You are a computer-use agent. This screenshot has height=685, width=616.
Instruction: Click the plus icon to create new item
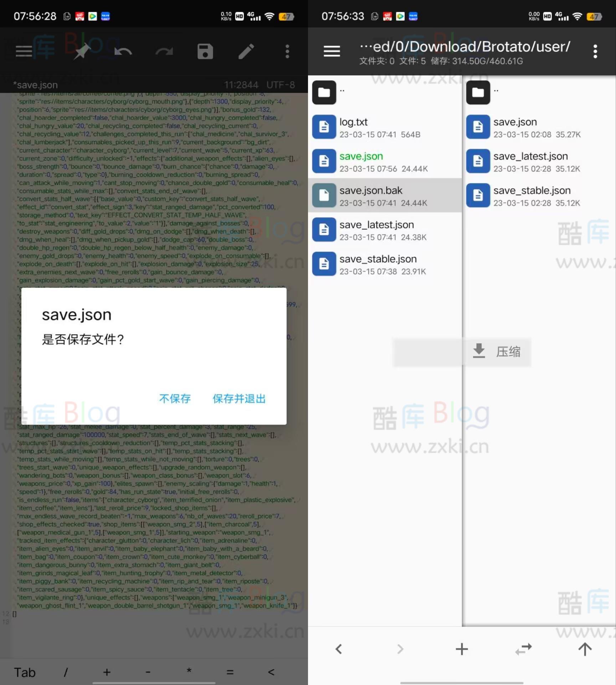click(x=462, y=649)
